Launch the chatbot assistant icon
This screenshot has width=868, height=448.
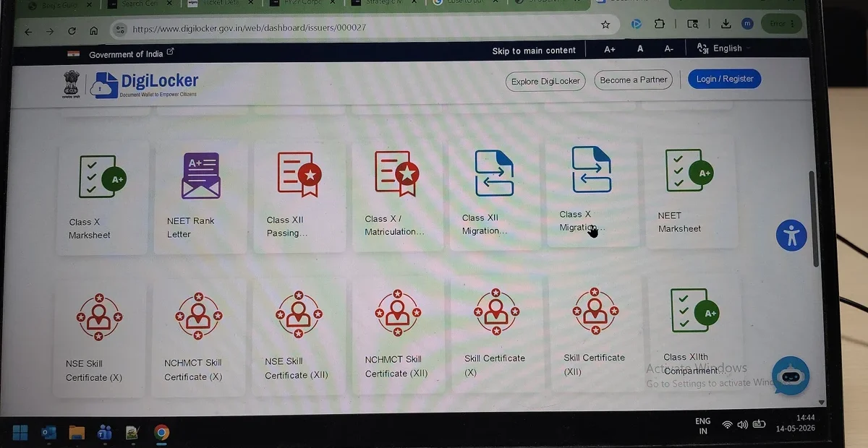point(790,376)
